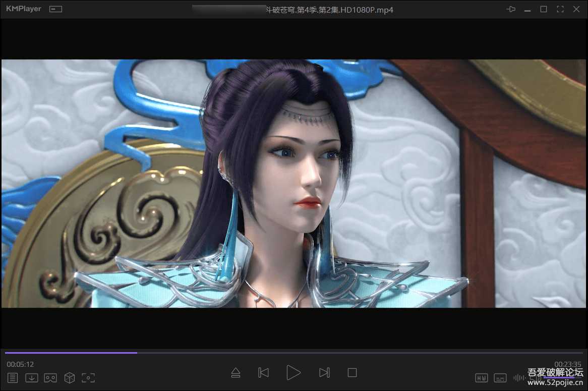Click the unplayed part of the seek bar
The width and height of the screenshot is (588, 391).
(x=353, y=353)
